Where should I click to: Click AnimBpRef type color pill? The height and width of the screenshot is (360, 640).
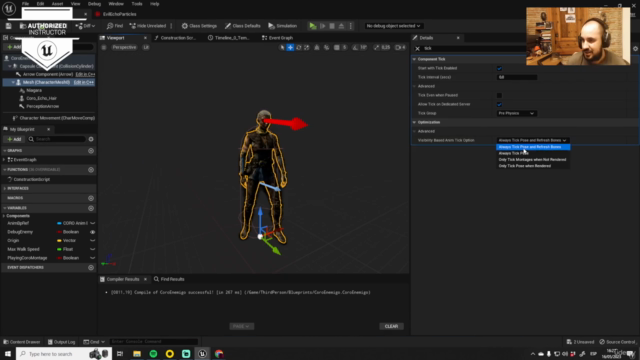point(59,223)
